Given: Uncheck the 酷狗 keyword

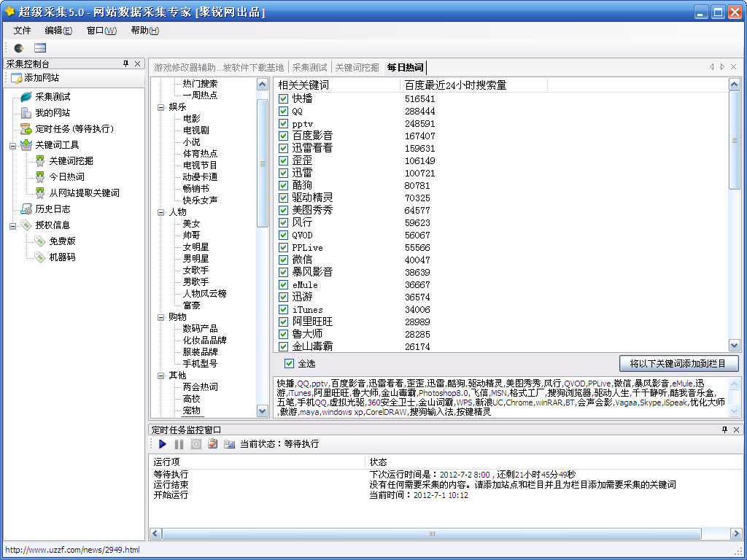Looking at the screenshot, I should point(284,185).
